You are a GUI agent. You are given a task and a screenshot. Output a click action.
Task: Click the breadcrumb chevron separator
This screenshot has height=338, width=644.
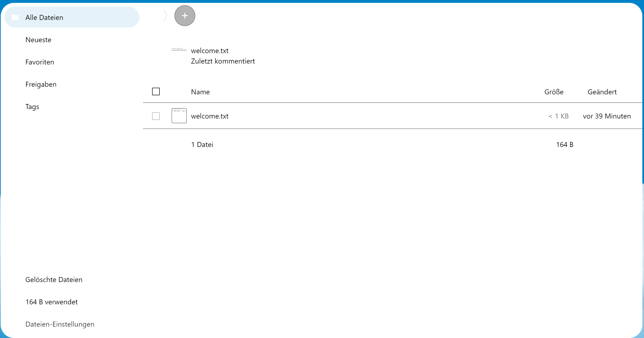coord(165,16)
